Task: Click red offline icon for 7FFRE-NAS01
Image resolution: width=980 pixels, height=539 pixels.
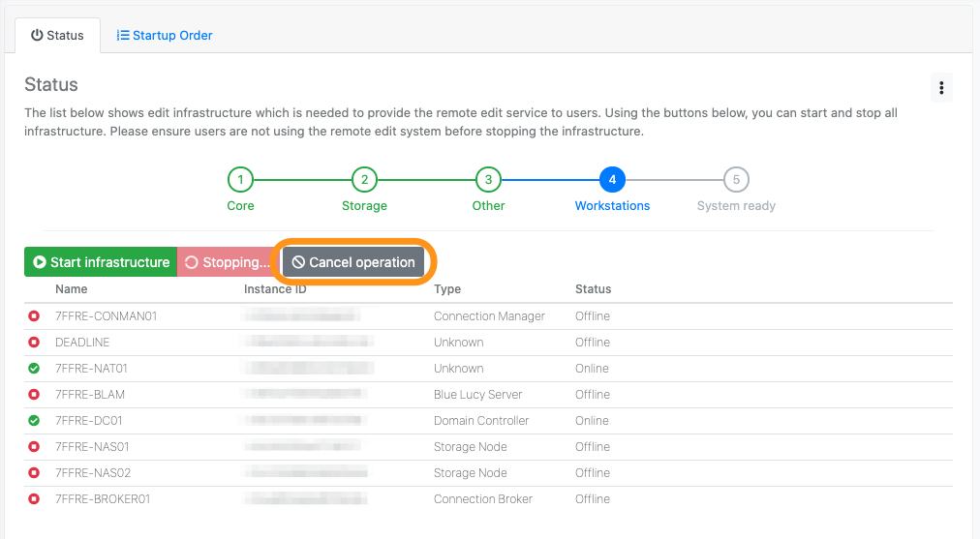Action: click(34, 447)
